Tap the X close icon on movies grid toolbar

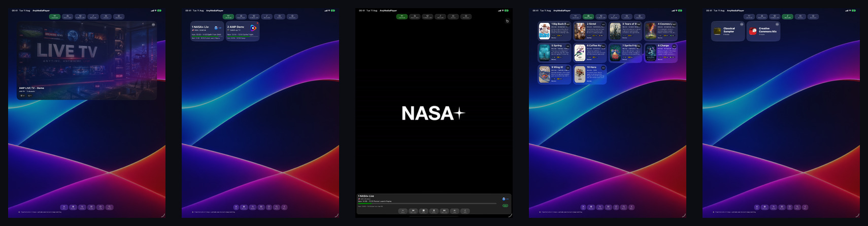[584, 207]
